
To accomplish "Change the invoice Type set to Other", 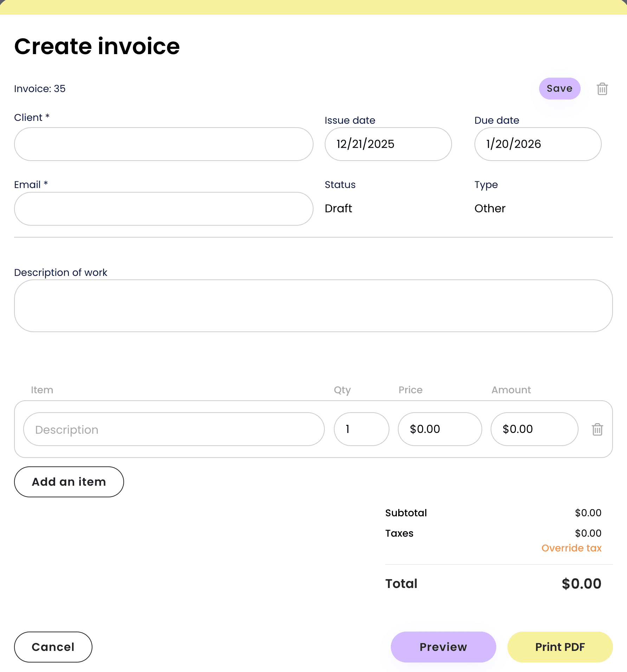I will (x=490, y=208).
